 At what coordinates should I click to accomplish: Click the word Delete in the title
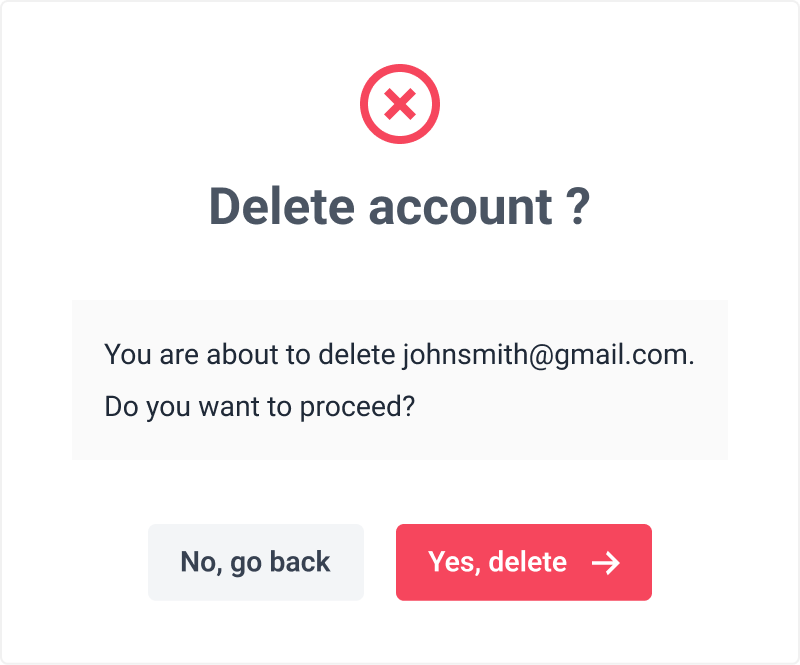(282, 206)
